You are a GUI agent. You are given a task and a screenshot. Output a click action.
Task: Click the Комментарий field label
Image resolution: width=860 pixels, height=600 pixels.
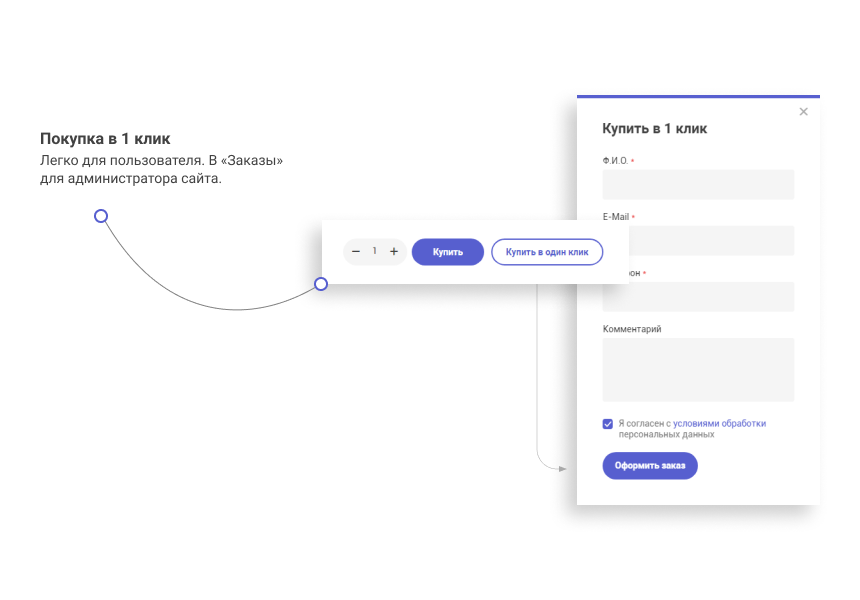pos(632,329)
